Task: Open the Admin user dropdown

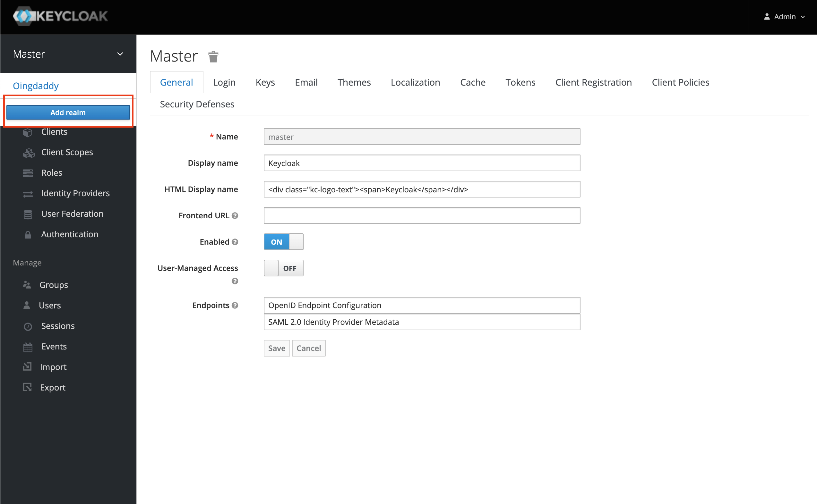Action: 784,17
